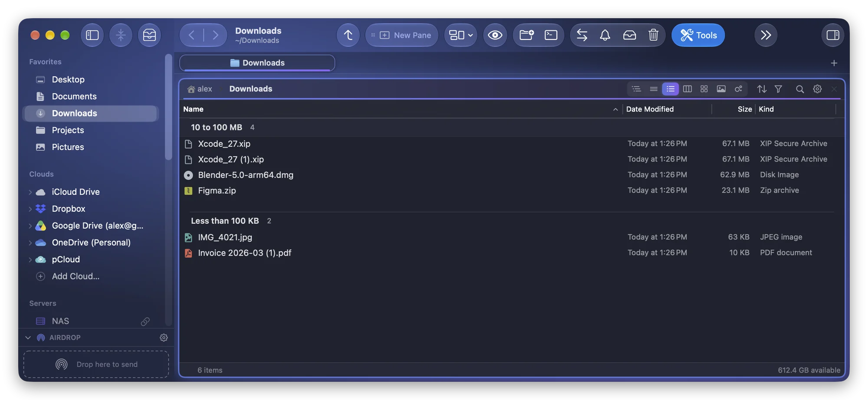
Task: Click the sync/swap arrows icon
Action: click(582, 35)
